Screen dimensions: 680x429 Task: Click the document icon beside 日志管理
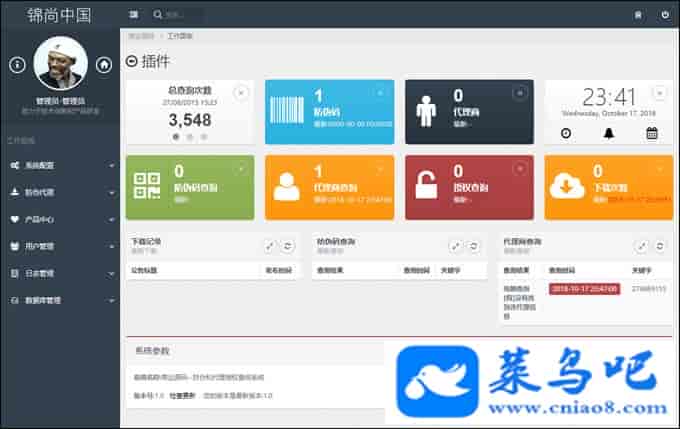(15, 273)
